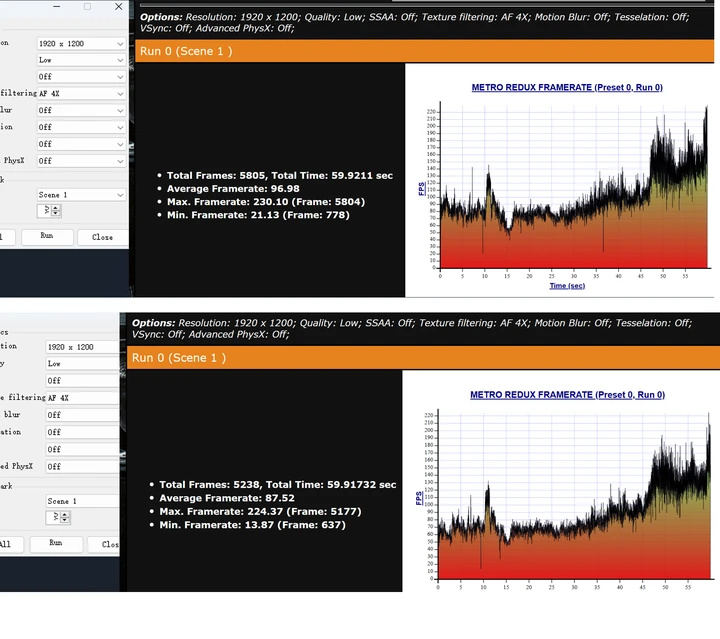Open the framerate chart title link above Average 87.52 graph
The image size is (720, 639).
(x=567, y=395)
